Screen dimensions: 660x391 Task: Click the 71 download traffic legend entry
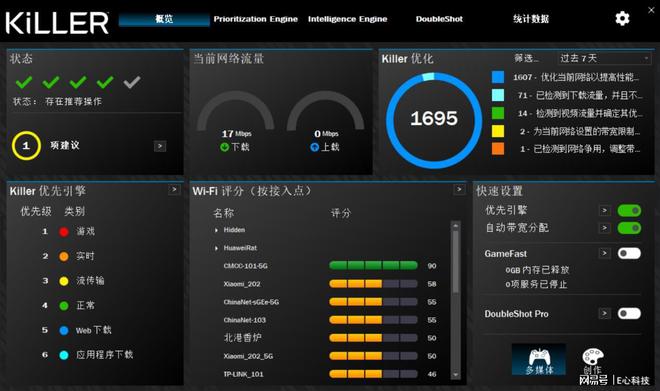click(580, 96)
